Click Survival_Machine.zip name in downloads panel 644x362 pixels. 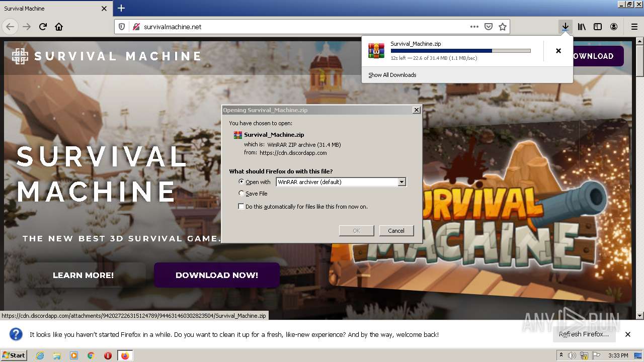coord(416,44)
